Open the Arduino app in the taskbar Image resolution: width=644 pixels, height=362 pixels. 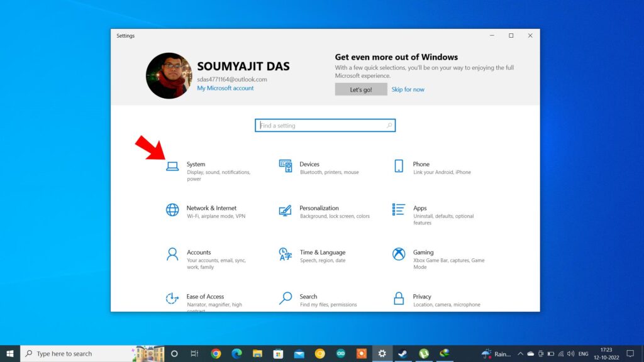(340, 353)
